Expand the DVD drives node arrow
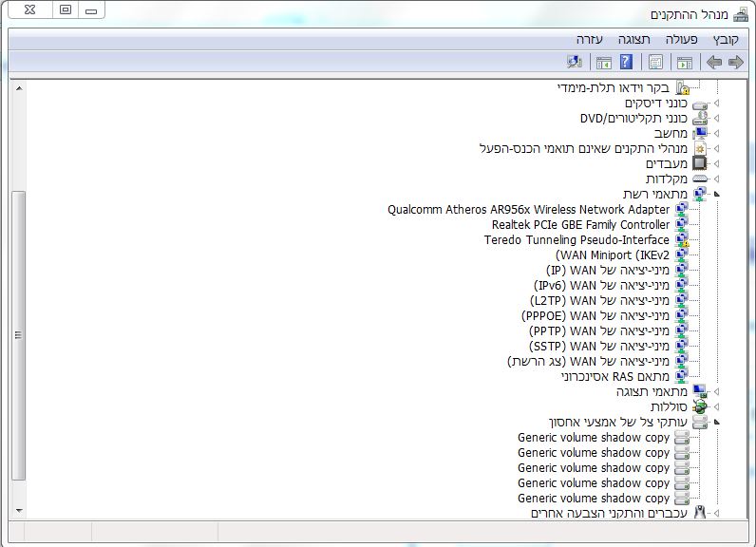Viewport: 756px width, 547px height. pyautogui.click(x=717, y=118)
